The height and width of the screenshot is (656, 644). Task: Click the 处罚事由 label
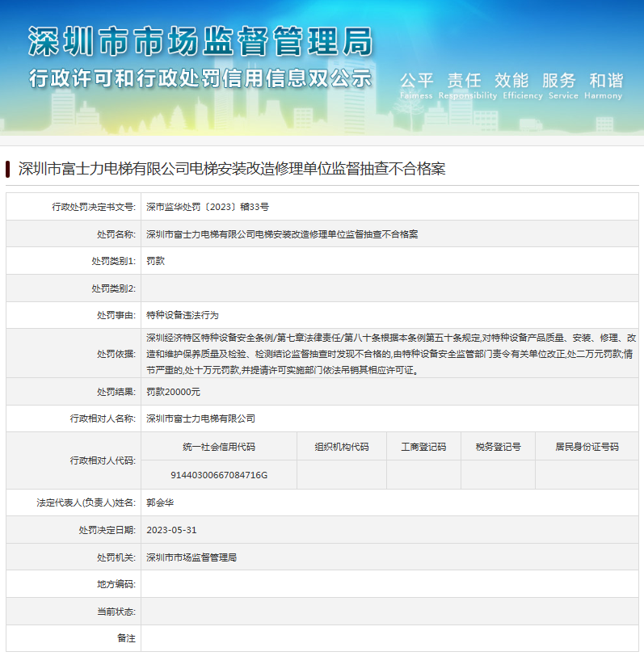point(116,315)
